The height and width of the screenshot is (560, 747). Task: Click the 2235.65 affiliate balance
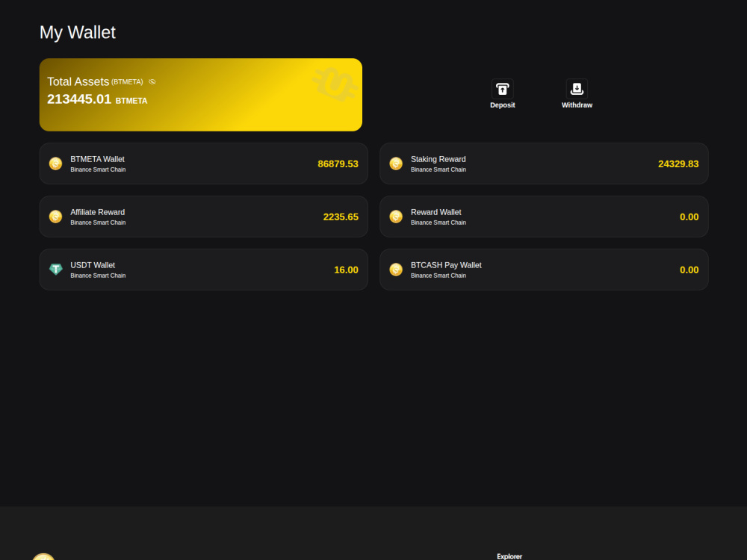(341, 217)
